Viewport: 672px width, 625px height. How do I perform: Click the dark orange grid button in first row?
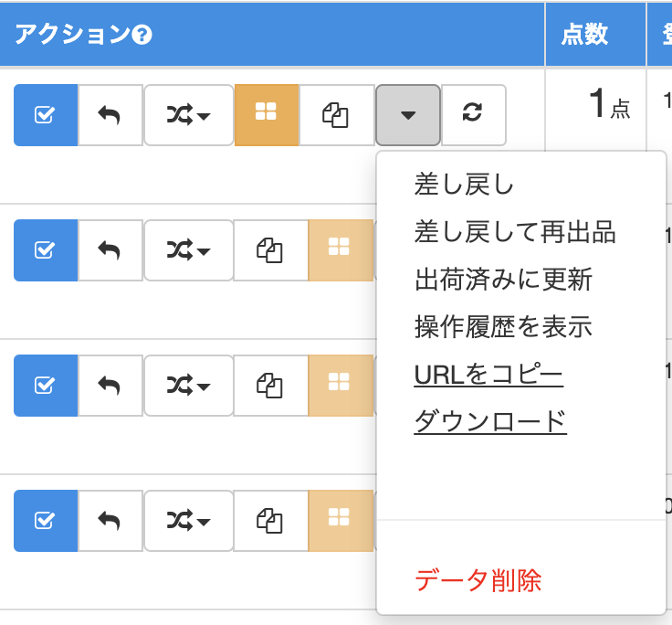point(267,115)
